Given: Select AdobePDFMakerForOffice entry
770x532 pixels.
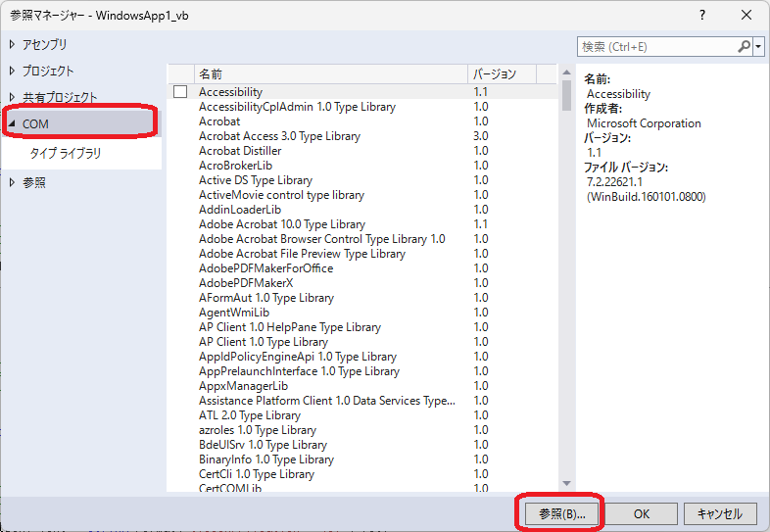Looking at the screenshot, I should click(x=265, y=268).
